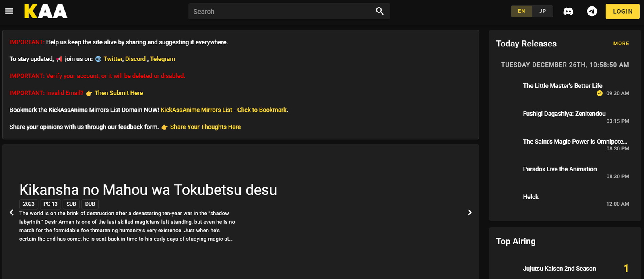Viewport: 644px width, 279px height.
Task: Open the Discord icon in header
Action: click(568, 11)
